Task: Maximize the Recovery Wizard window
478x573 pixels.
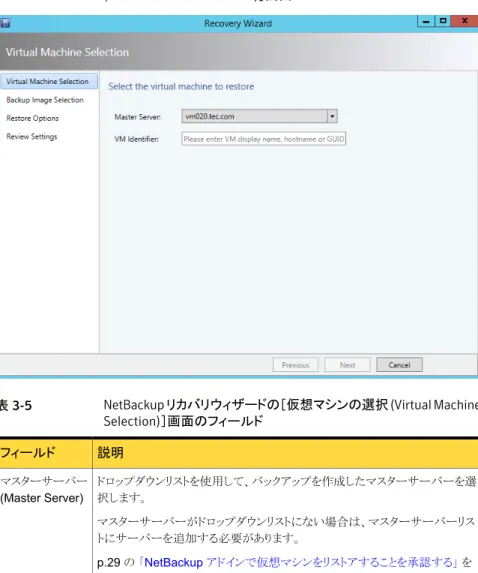Action: point(443,21)
